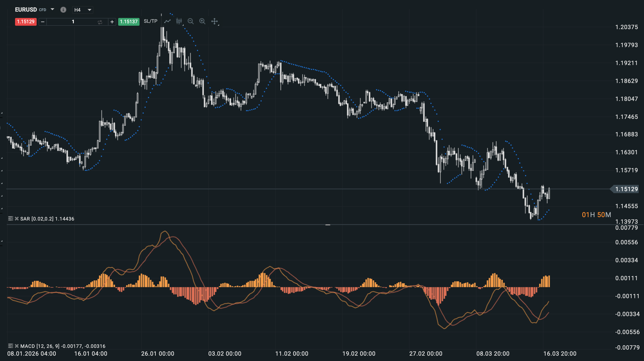Screen dimensions: 644x361
Task: Click inside the order volume input field
Action: (x=73, y=22)
